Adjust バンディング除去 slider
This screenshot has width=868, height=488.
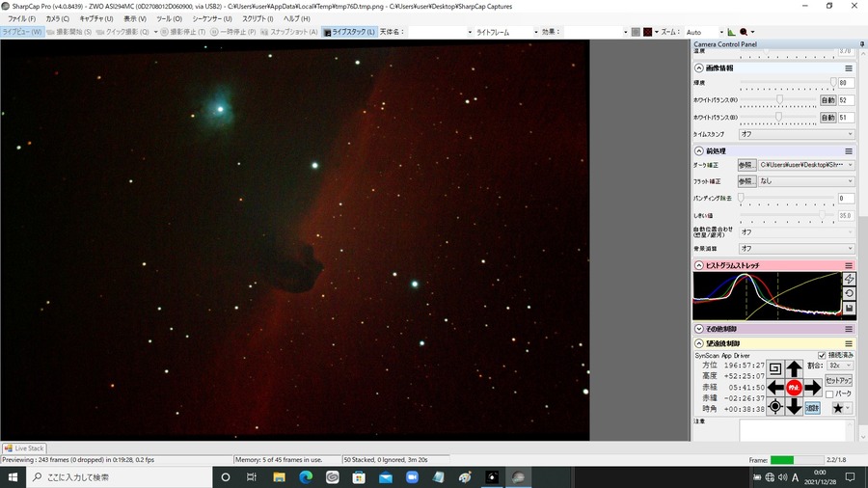click(x=787, y=198)
